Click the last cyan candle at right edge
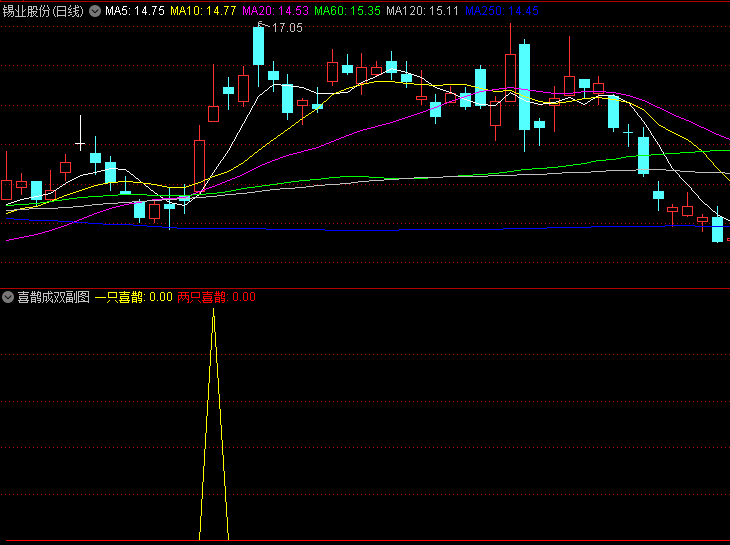Image resolution: width=730 pixels, height=545 pixels. click(x=717, y=229)
